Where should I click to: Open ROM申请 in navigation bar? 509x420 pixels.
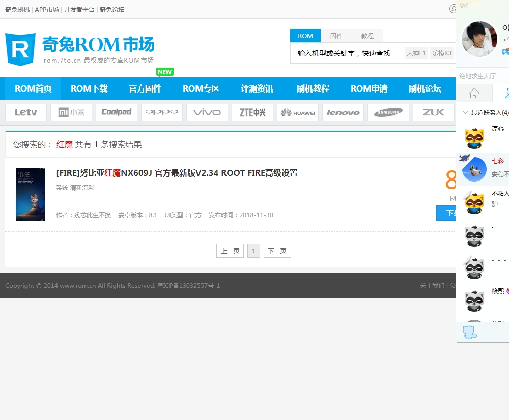(369, 88)
